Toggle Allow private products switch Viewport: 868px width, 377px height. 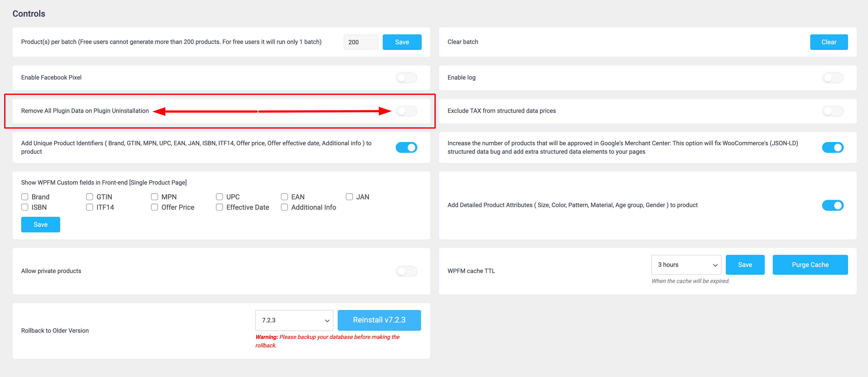(407, 271)
